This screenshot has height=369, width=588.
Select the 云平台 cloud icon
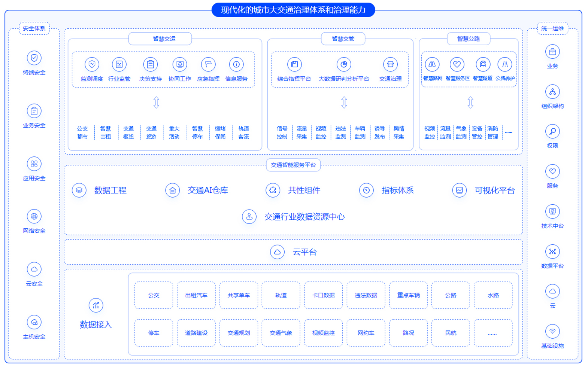click(x=277, y=252)
